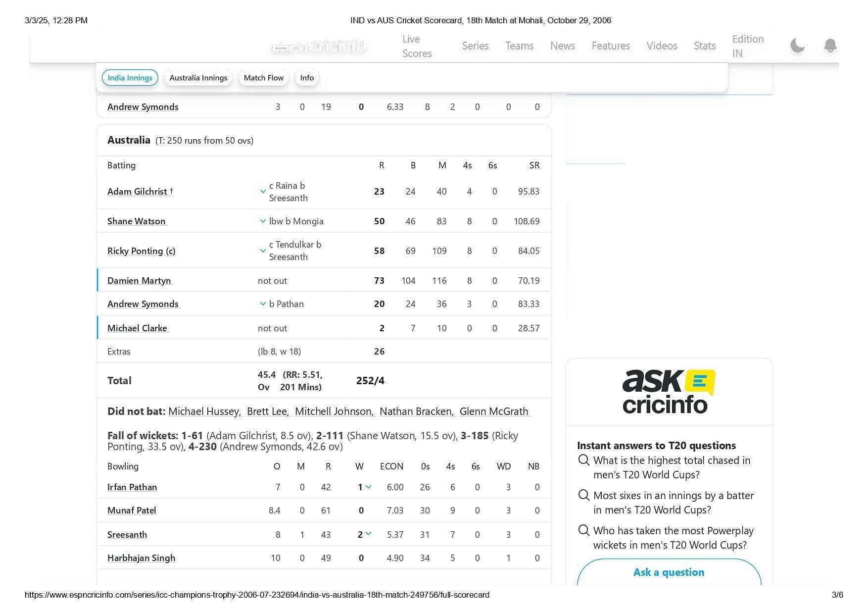Expand Irfan Pathan wickets chevron
Screen dimensions: 868x614
click(x=368, y=487)
